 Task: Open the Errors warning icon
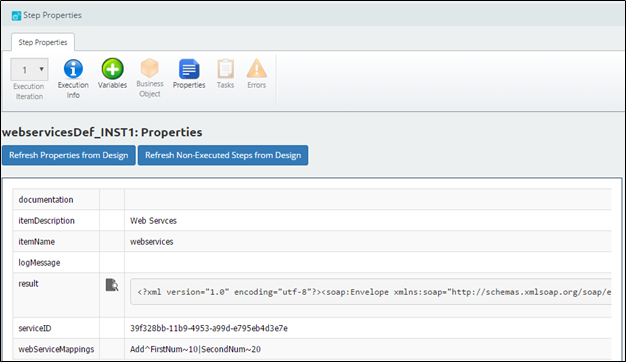[x=256, y=69]
